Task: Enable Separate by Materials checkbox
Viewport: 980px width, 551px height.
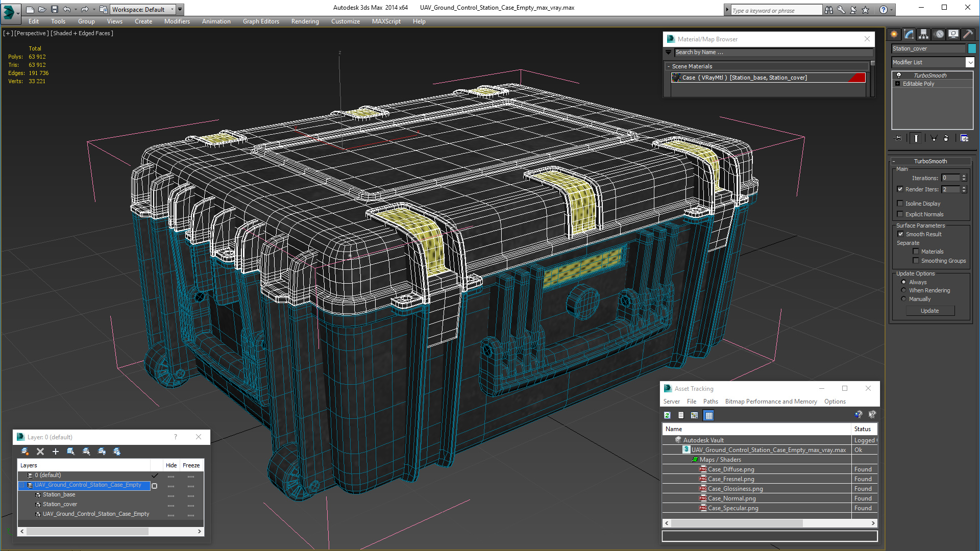Action: tap(916, 252)
